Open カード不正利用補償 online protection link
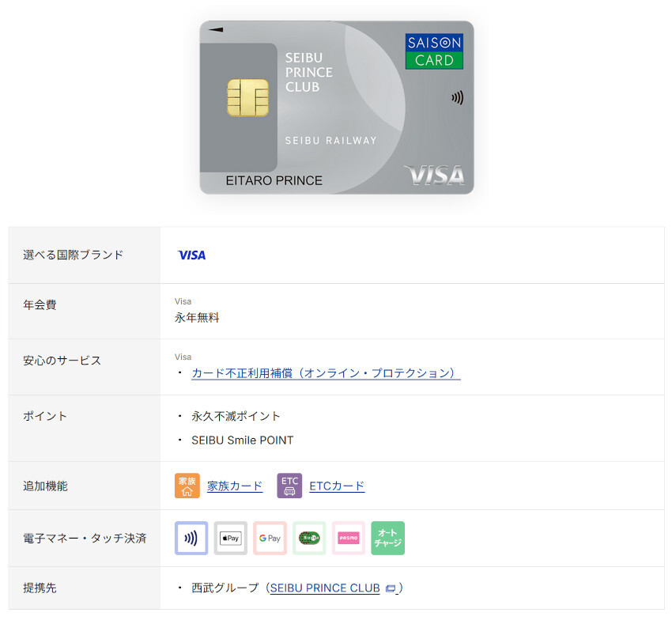Image resolution: width=672 pixels, height=620 pixels. point(326,373)
